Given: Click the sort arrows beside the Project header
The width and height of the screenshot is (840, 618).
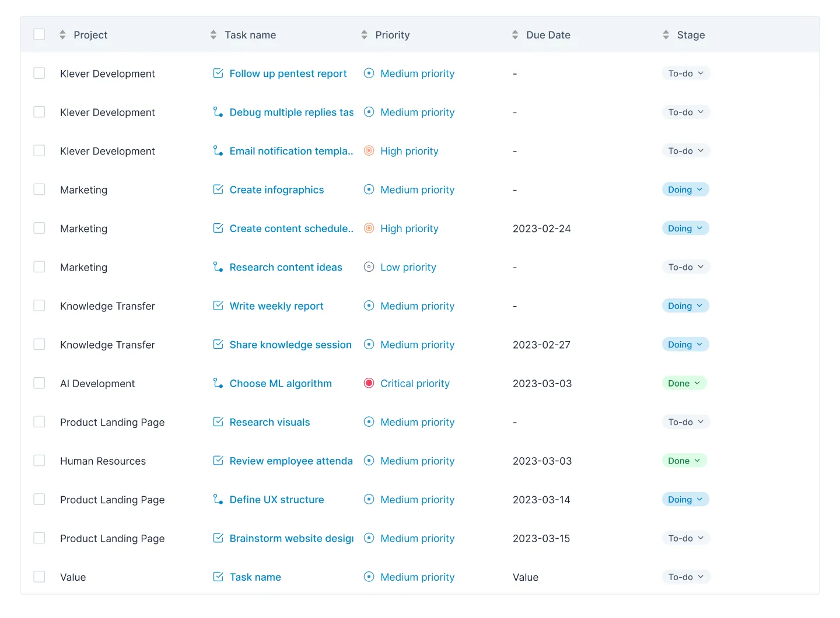Looking at the screenshot, I should click(62, 35).
